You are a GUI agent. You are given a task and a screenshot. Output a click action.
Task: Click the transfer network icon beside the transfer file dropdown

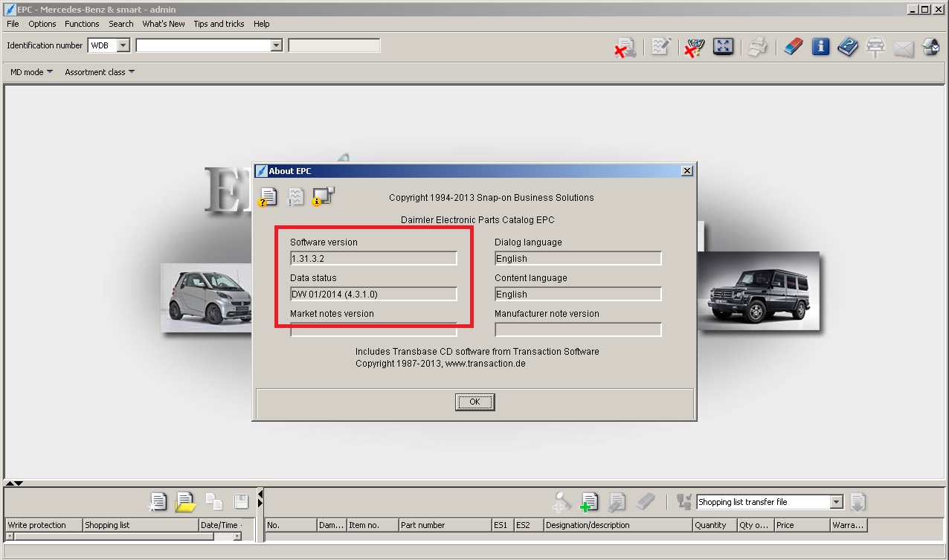[x=683, y=502]
